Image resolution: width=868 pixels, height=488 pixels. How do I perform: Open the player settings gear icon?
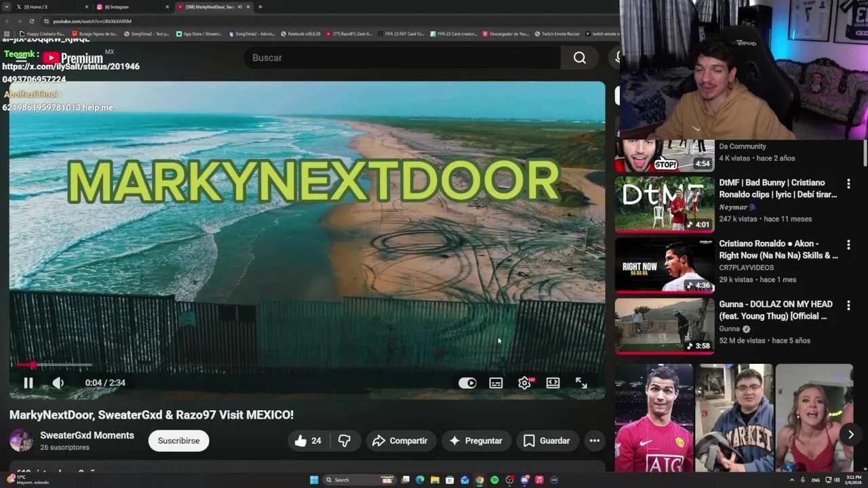click(x=524, y=383)
